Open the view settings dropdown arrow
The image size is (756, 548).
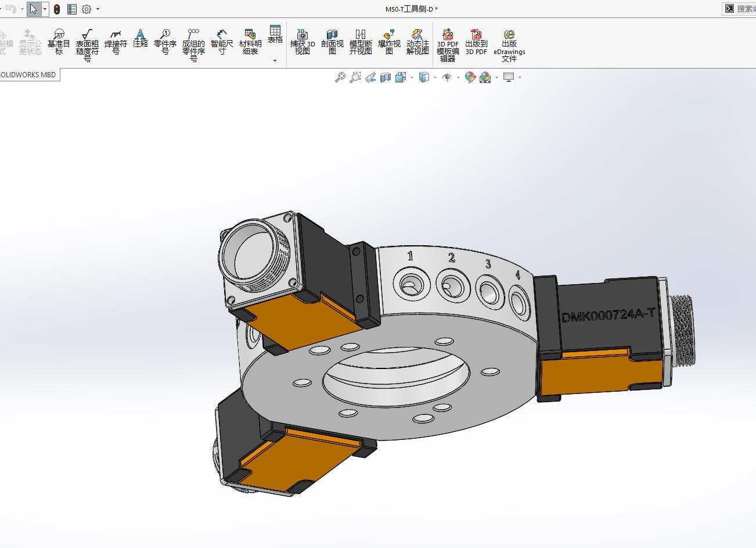pyautogui.click(x=520, y=77)
